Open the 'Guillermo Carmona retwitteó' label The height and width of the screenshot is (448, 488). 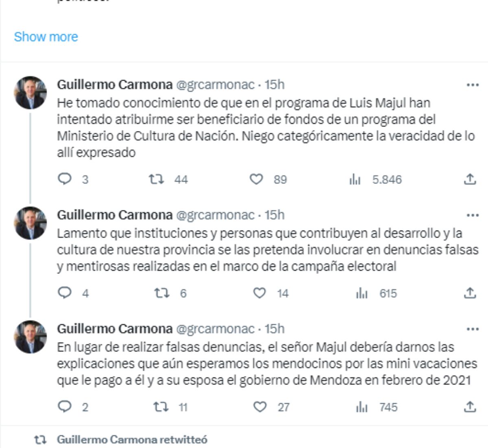132,439
